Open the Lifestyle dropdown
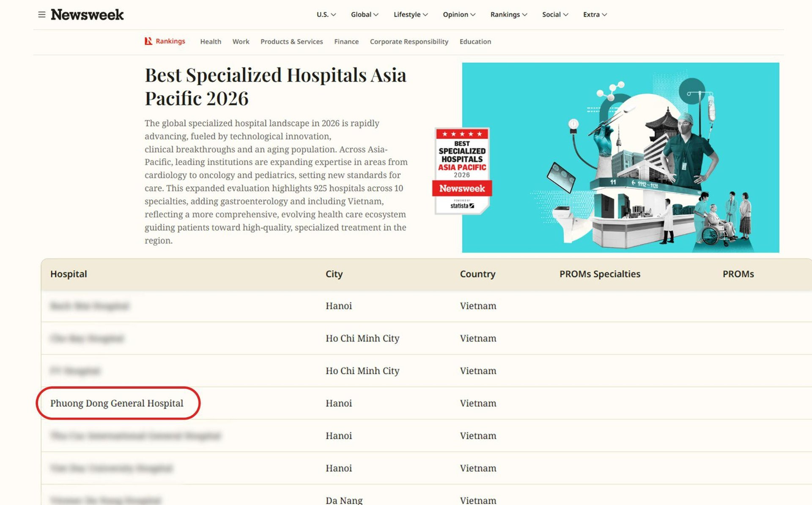Image resolution: width=812 pixels, height=505 pixels. coord(411,14)
